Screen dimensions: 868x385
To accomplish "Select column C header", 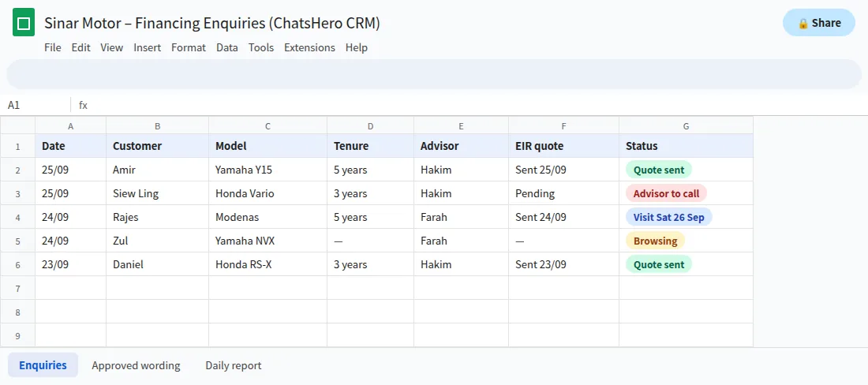I will click(x=268, y=126).
